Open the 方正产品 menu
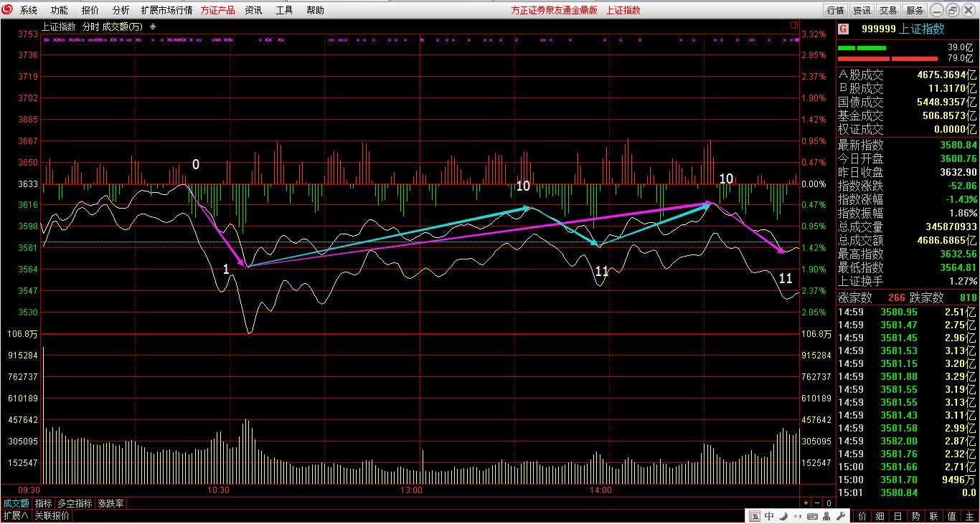 [x=217, y=10]
